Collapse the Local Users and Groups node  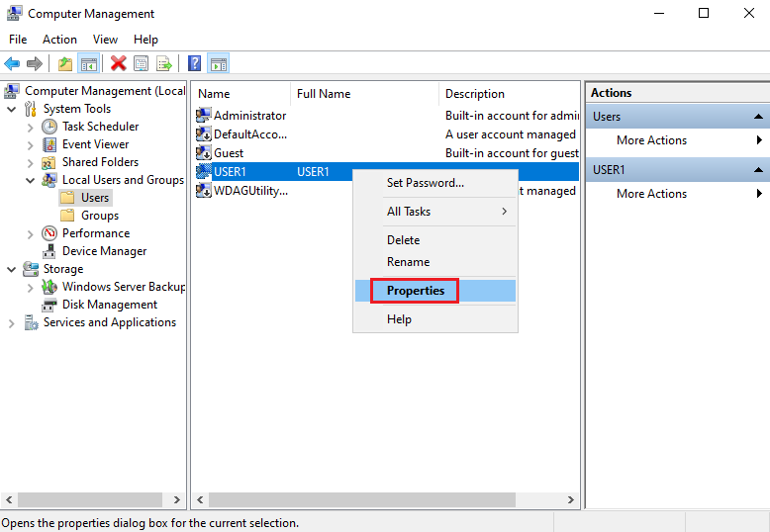pyautogui.click(x=30, y=180)
